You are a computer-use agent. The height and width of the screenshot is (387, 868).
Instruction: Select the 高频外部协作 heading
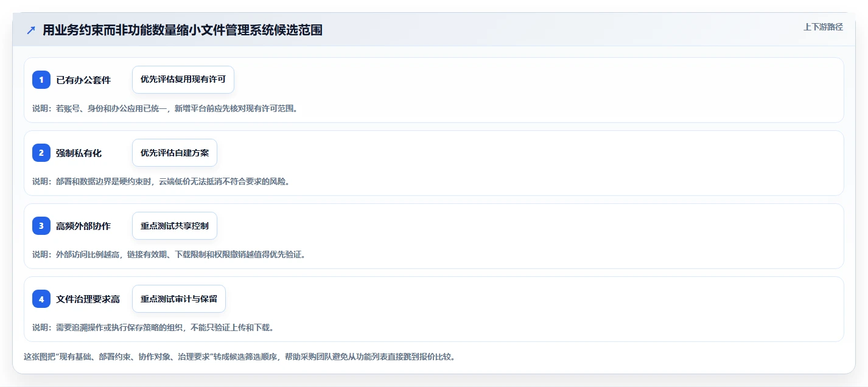[x=83, y=226]
